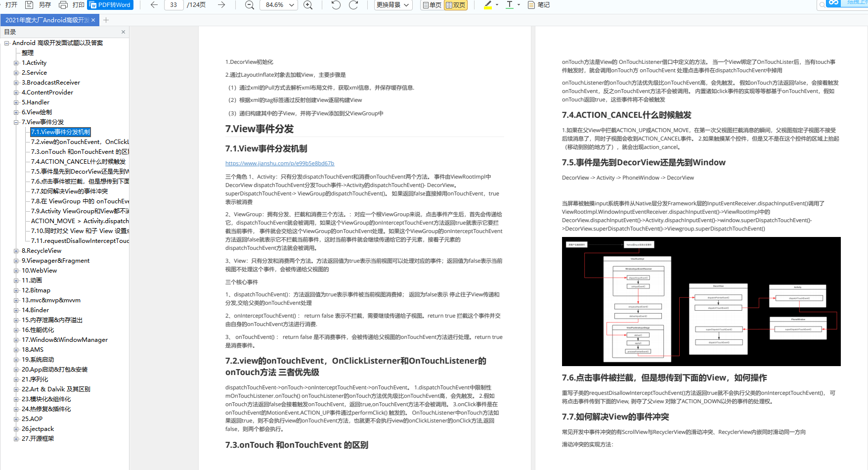The height and width of the screenshot is (470, 868).
Task: Go to previous page with left arrow
Action: pyautogui.click(x=154, y=5)
